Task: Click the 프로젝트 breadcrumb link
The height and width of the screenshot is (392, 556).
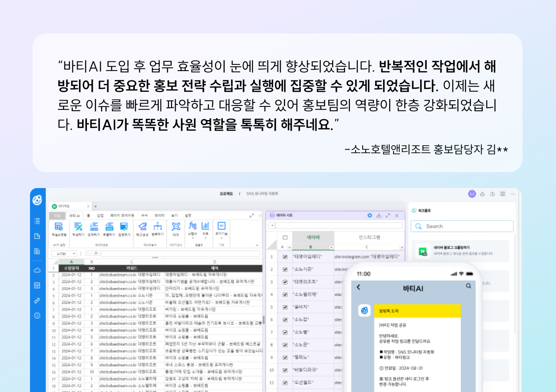Action: [226, 194]
